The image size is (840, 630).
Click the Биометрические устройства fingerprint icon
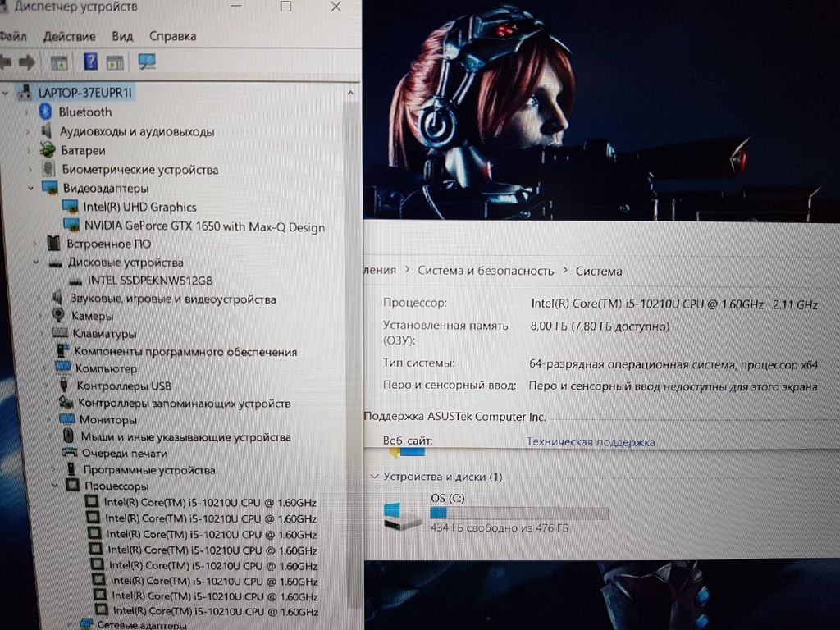point(48,169)
